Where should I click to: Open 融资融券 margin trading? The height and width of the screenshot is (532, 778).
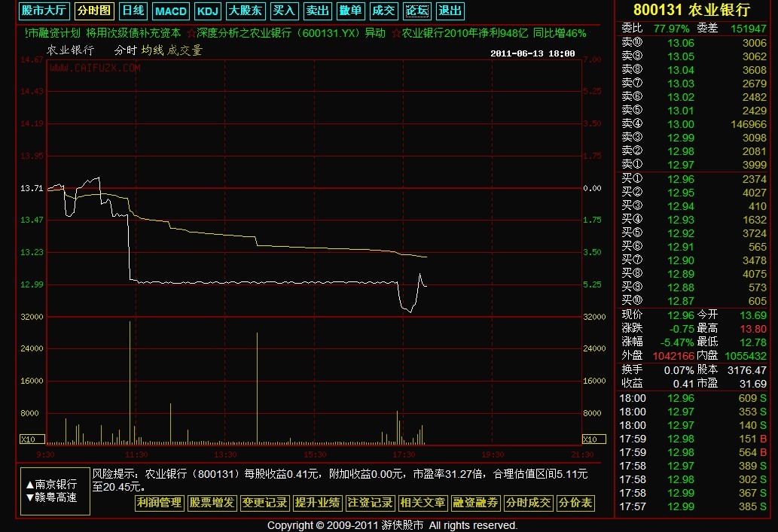click(475, 503)
